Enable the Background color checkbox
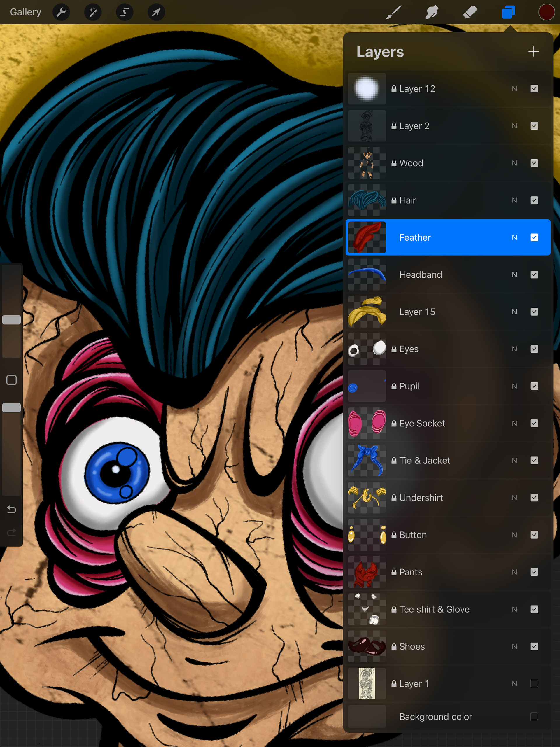Screen dimensions: 560x747 pos(534,716)
